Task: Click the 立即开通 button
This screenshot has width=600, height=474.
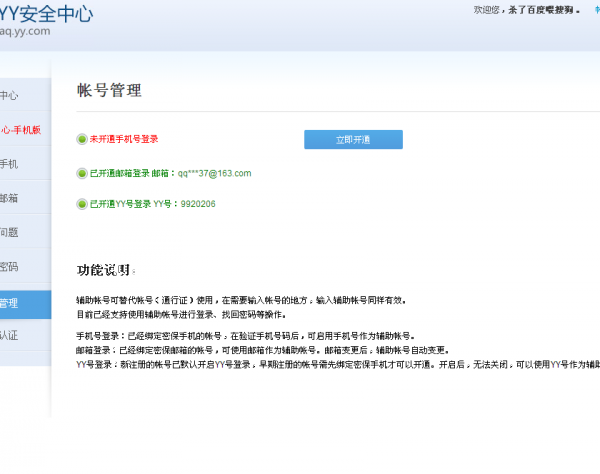Action: [353, 140]
